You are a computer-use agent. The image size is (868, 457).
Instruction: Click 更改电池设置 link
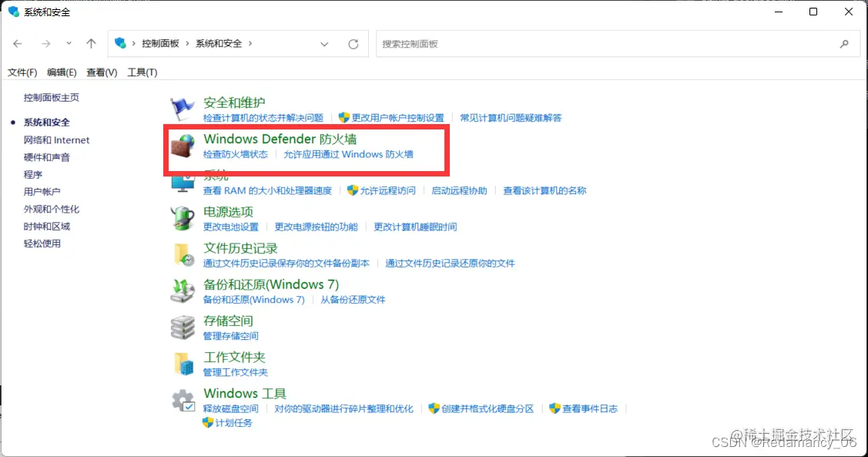(x=231, y=227)
